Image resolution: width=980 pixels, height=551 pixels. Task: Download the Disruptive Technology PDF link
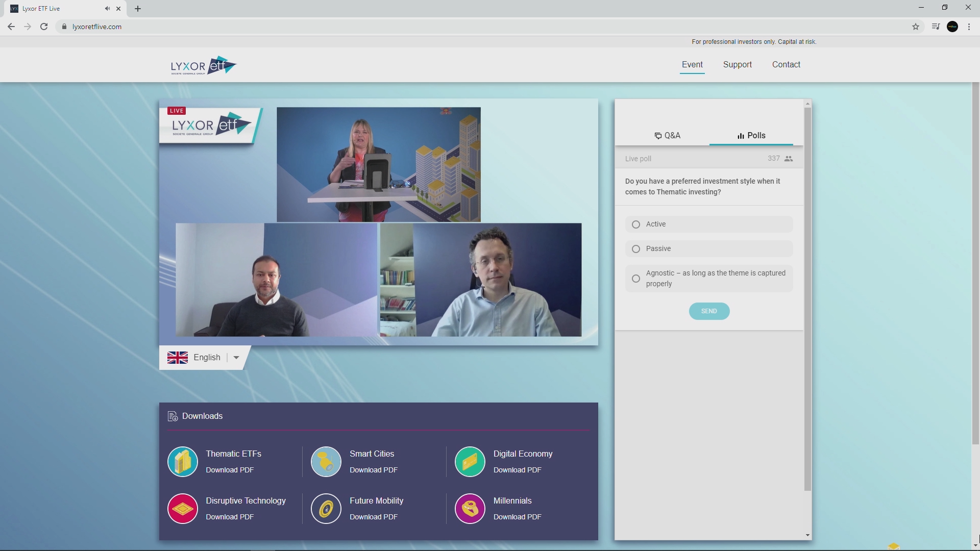(230, 517)
